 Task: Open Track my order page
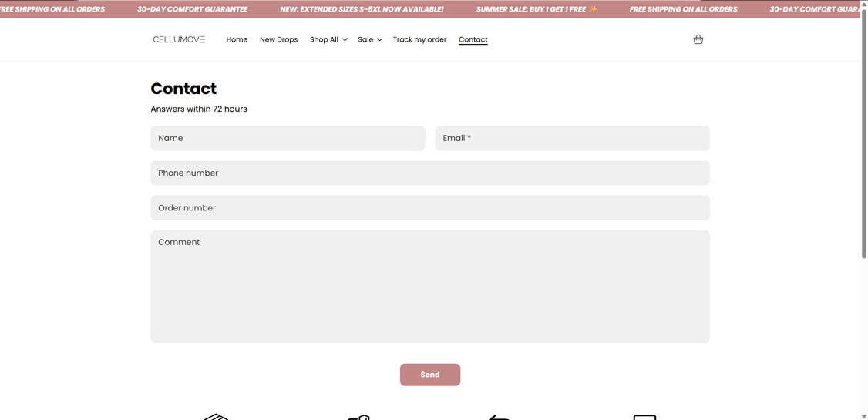pyautogui.click(x=419, y=39)
